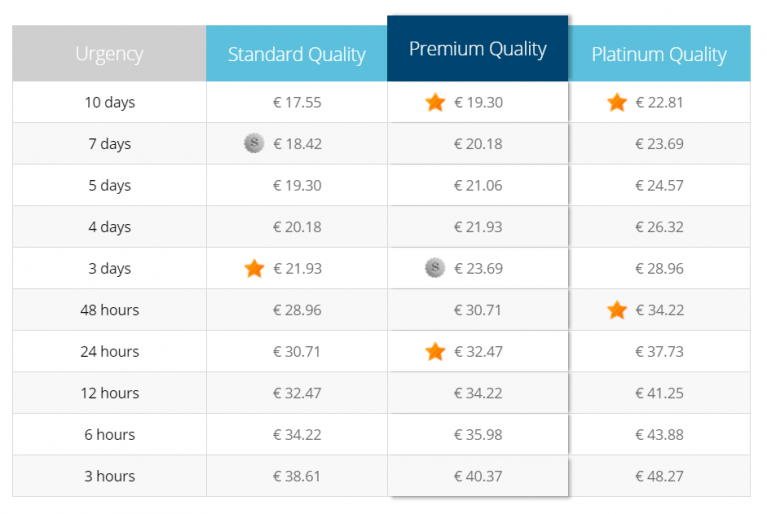Image resolution: width=767 pixels, height=514 pixels.
Task: Select the Standard Quality column header
Action: 296,54
